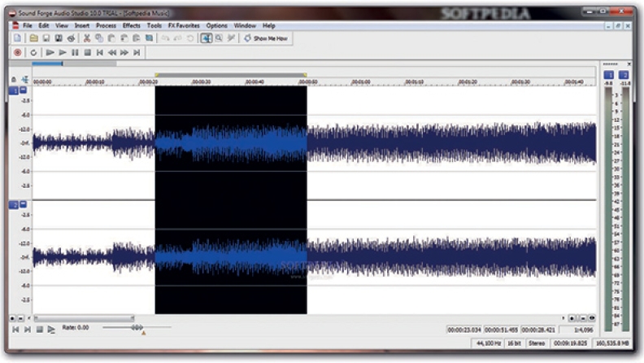Rewind the audio
The image size is (644, 363).
click(111, 53)
